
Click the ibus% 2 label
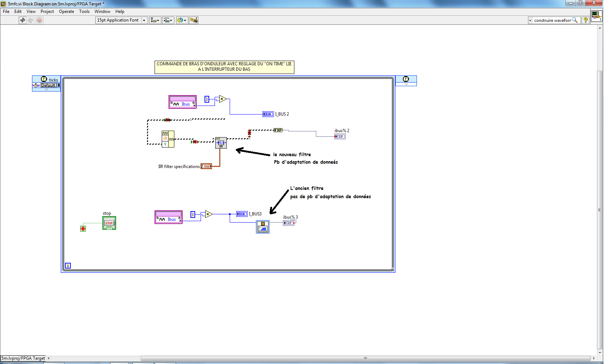342,131
